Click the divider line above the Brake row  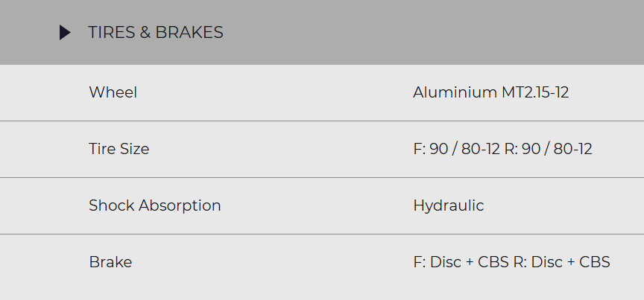coord(322,234)
